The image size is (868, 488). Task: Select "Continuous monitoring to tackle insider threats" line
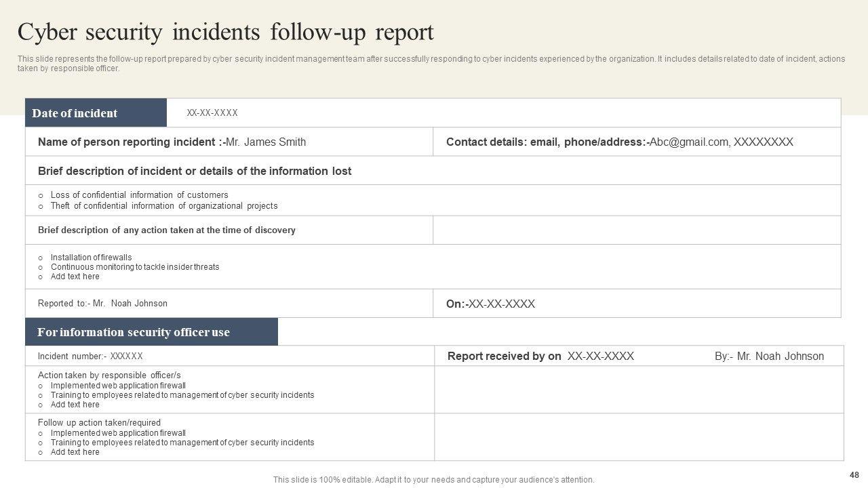[134, 267]
